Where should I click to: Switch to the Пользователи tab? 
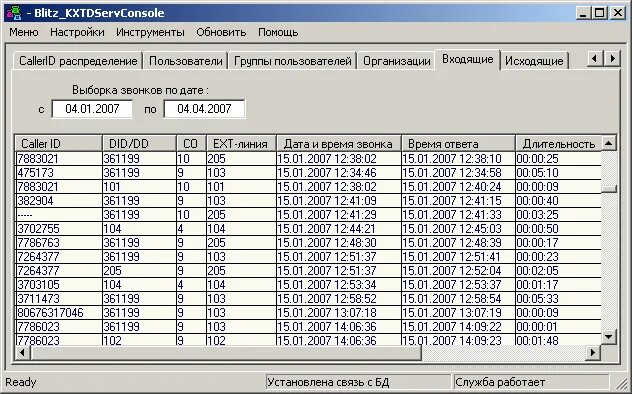point(186,61)
